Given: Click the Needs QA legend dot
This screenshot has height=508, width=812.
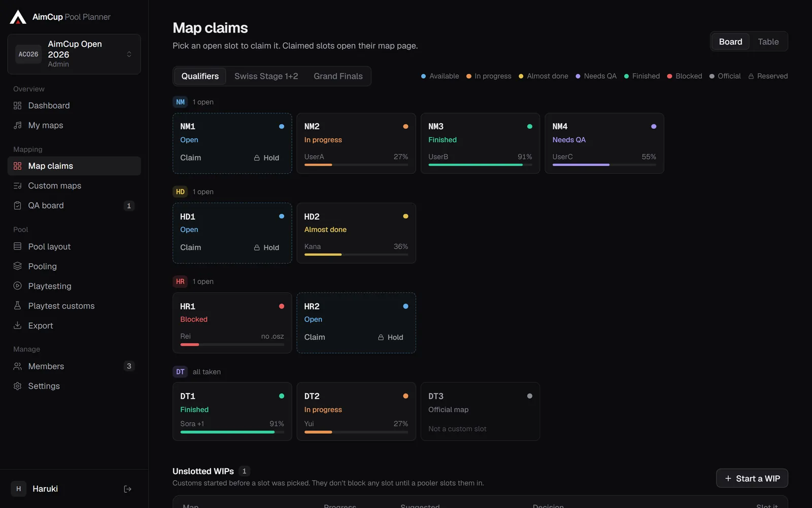Looking at the screenshot, I should click(x=578, y=76).
